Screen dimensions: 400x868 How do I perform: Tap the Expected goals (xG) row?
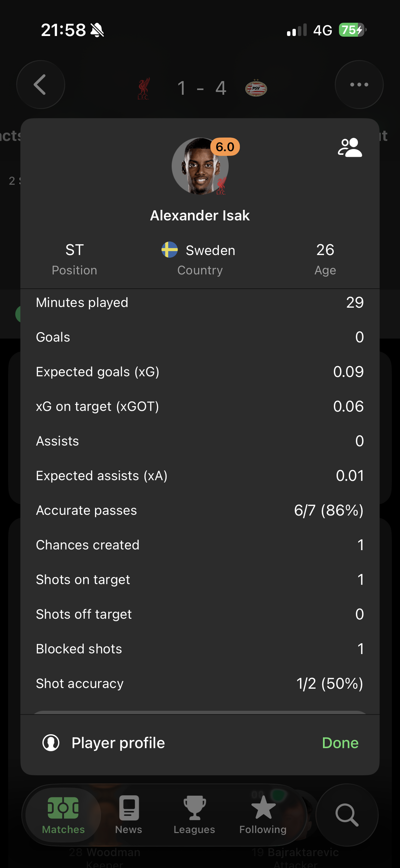200,372
